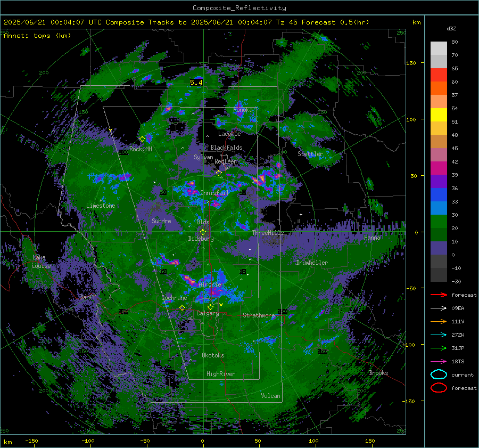Click the Airdrie city label
The height and width of the screenshot is (448, 479).
210,284
